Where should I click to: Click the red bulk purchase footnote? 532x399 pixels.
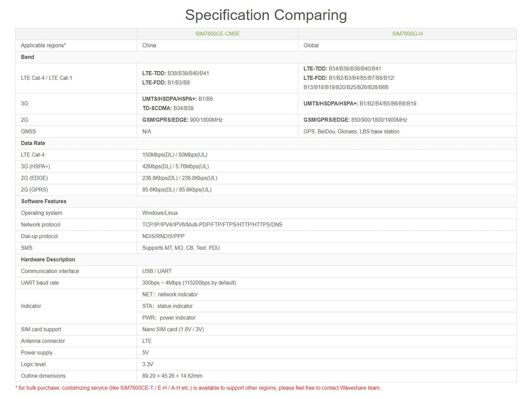click(198, 388)
